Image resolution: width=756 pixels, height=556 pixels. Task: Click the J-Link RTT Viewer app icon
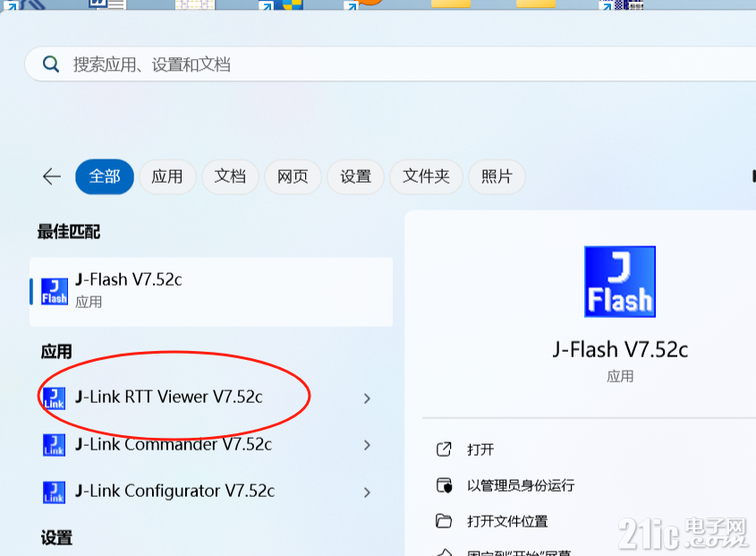click(54, 398)
